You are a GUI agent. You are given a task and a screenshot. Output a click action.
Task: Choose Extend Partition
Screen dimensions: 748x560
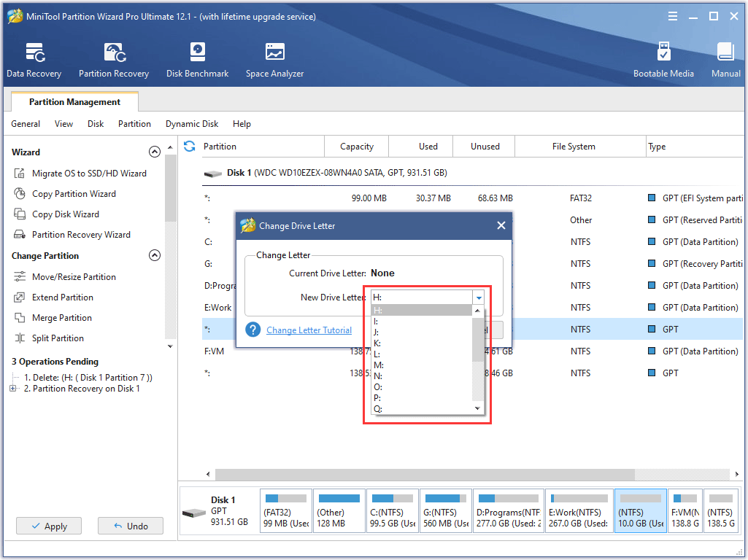pyautogui.click(x=62, y=297)
